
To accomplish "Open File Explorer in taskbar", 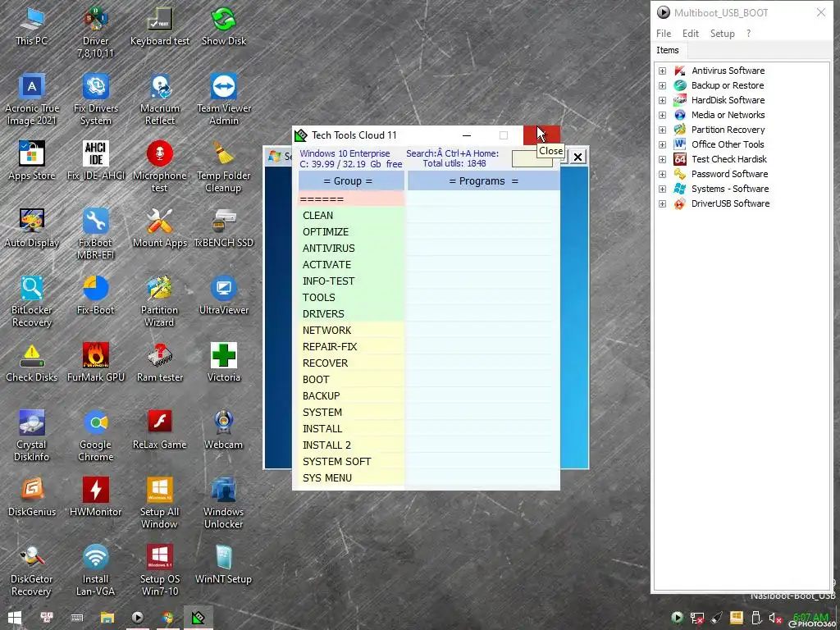I will 107,618.
